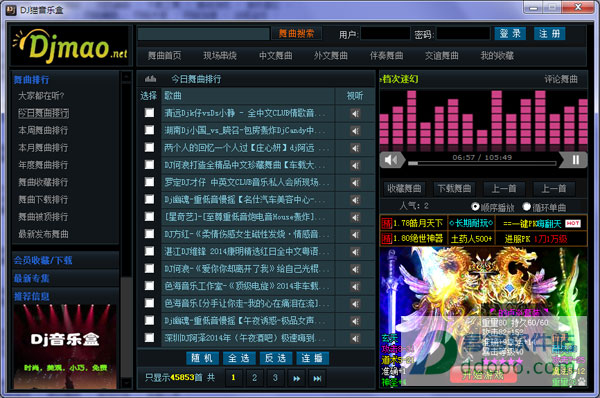Click the 用户 username input field
600x398 pixels.
tap(385, 34)
